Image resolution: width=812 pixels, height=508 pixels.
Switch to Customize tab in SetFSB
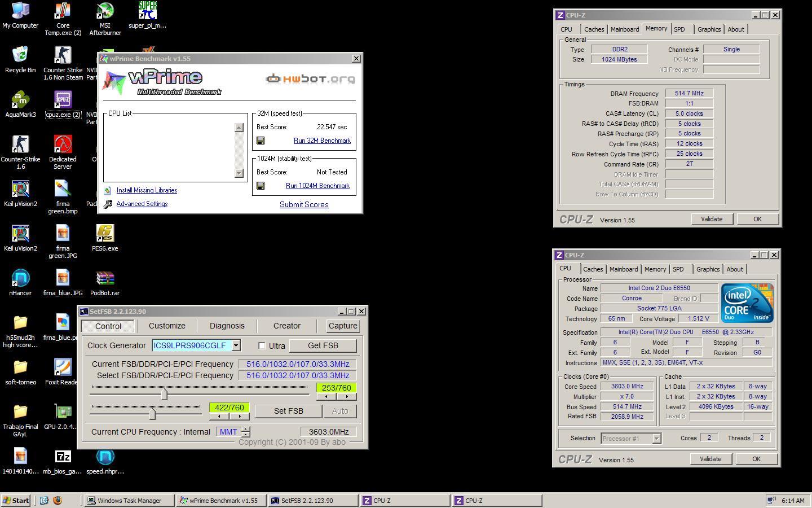167,326
